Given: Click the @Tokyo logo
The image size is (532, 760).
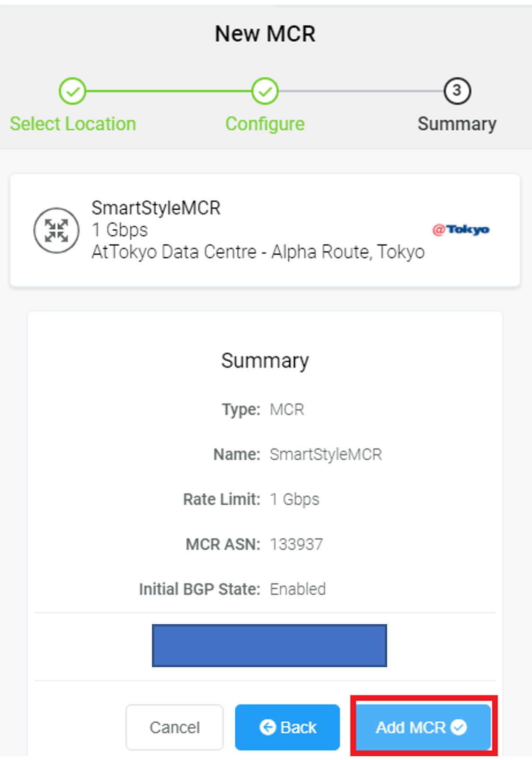Looking at the screenshot, I should (461, 230).
